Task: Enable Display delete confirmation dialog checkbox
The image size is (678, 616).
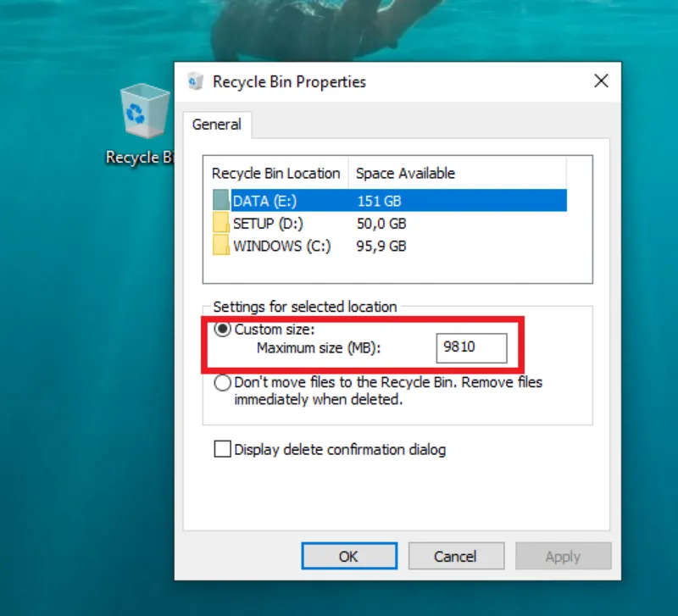Action: [x=222, y=449]
